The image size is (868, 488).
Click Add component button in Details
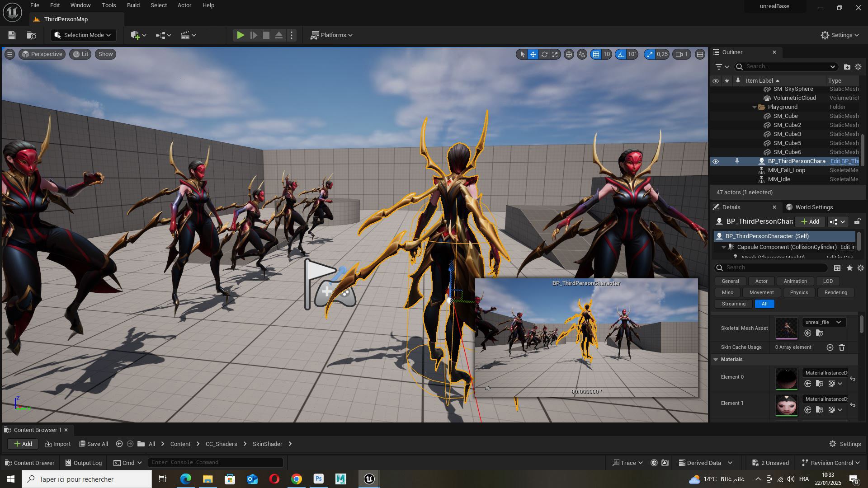point(810,222)
